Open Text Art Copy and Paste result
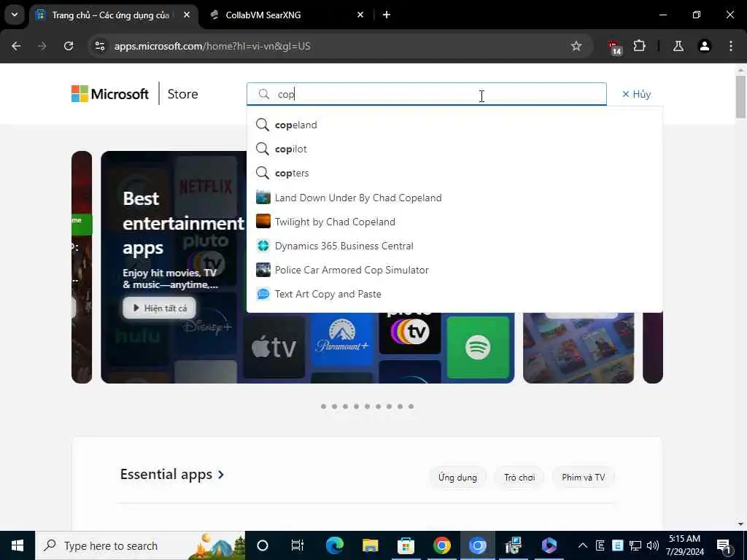Image resolution: width=747 pixels, height=560 pixels. [x=454, y=294]
